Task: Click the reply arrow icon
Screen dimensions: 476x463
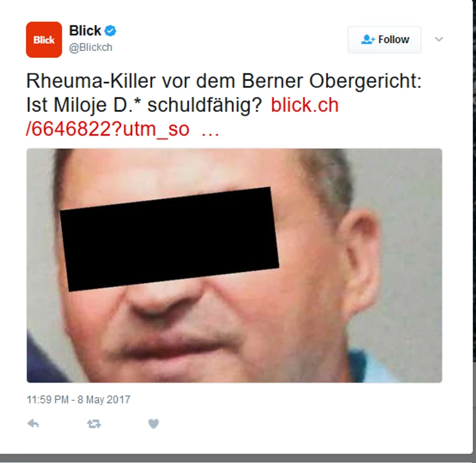Action: pyautogui.click(x=33, y=423)
